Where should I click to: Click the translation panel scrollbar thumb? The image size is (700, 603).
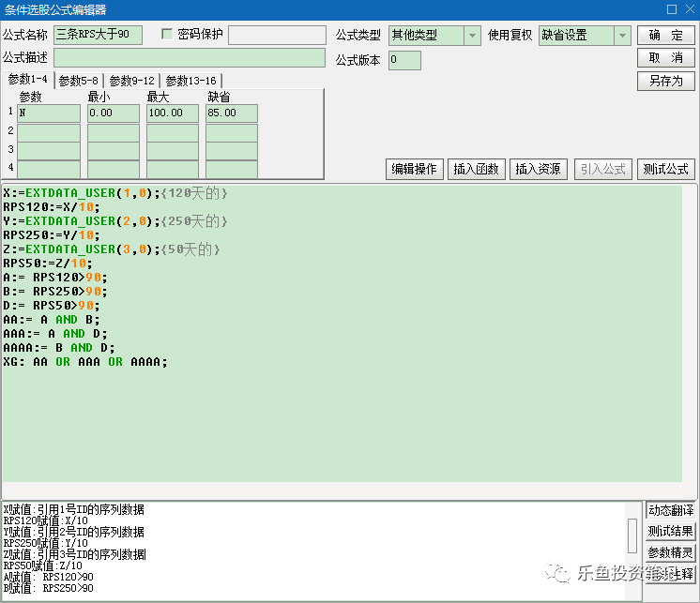point(632,535)
